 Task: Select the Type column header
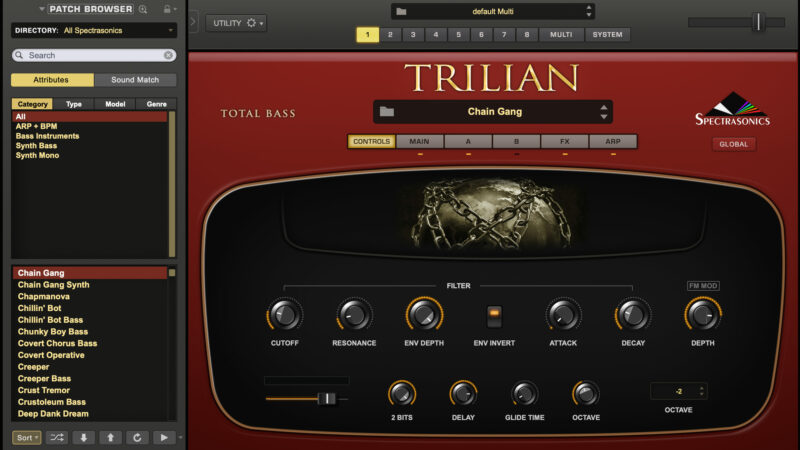(x=73, y=104)
